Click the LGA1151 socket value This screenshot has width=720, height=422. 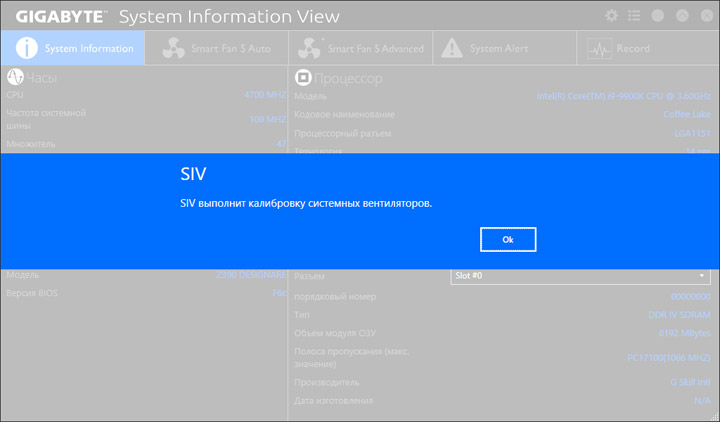pyautogui.click(x=692, y=133)
